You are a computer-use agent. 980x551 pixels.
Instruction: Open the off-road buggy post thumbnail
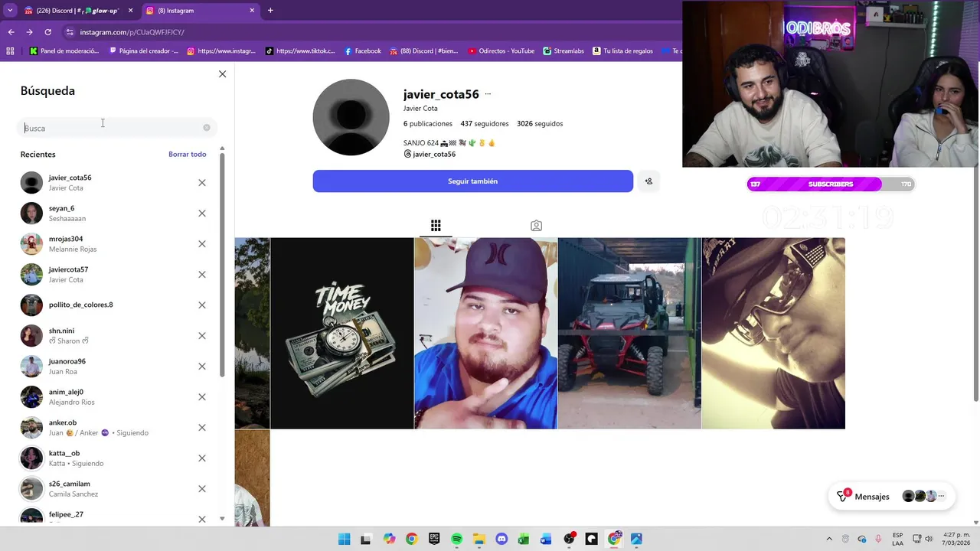(x=629, y=333)
